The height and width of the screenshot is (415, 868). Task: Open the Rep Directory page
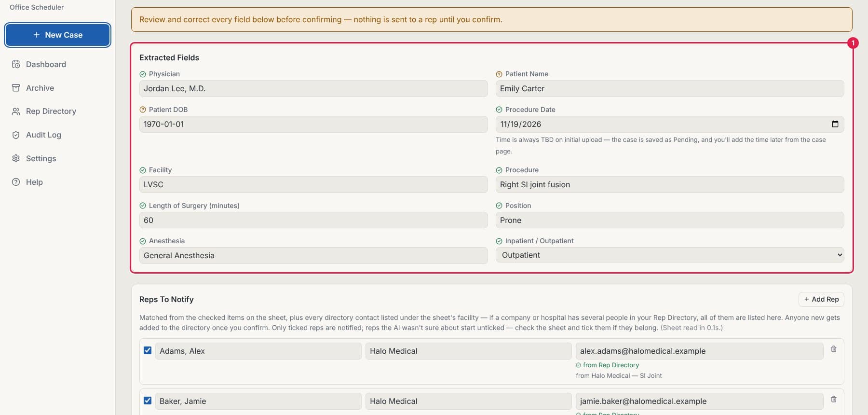(57, 111)
